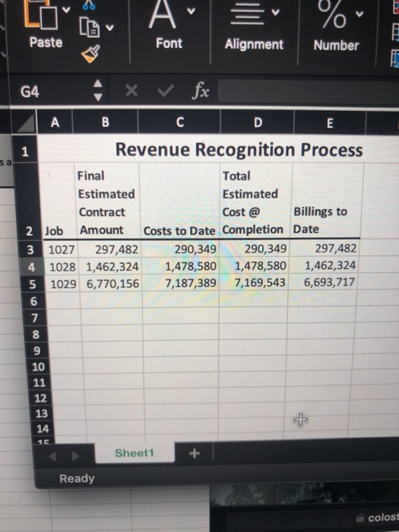Click the cell containing job 1029
Image resolution: width=399 pixels, height=532 pixels.
click(63, 283)
